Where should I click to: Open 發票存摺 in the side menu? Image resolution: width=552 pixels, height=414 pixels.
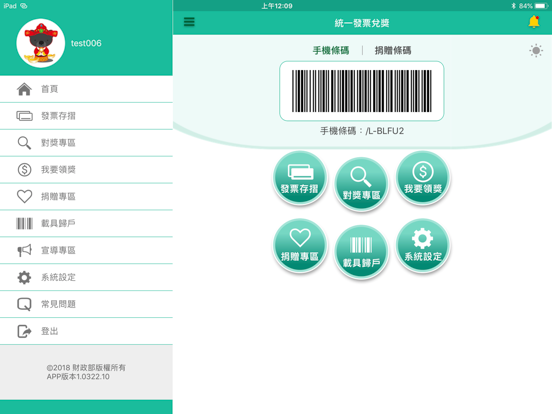86,116
